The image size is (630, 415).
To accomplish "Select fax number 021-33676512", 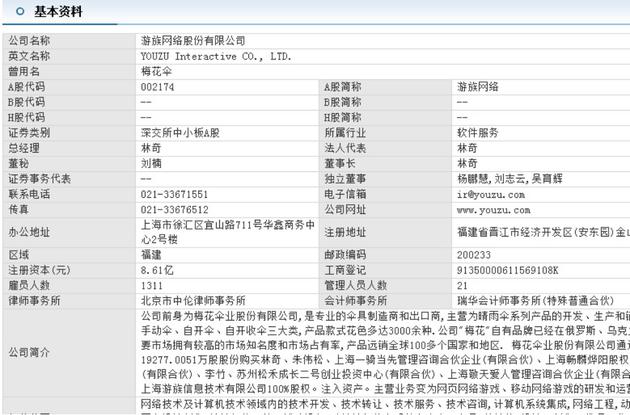I will (x=174, y=210).
